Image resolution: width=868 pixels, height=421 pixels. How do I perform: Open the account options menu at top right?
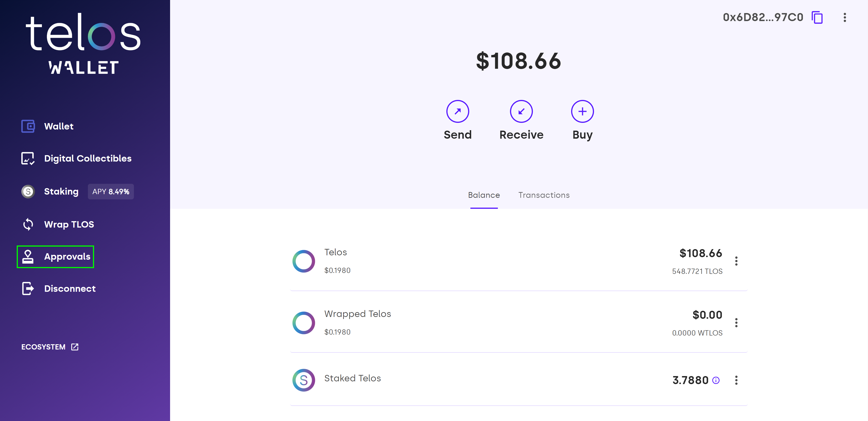[844, 18]
